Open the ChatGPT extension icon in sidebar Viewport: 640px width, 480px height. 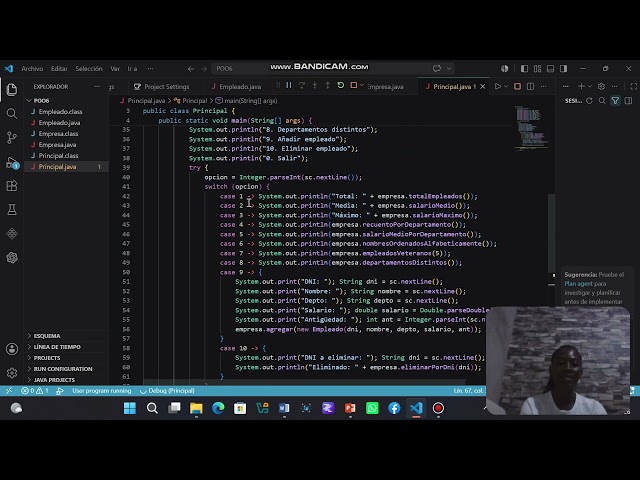tap(12, 258)
